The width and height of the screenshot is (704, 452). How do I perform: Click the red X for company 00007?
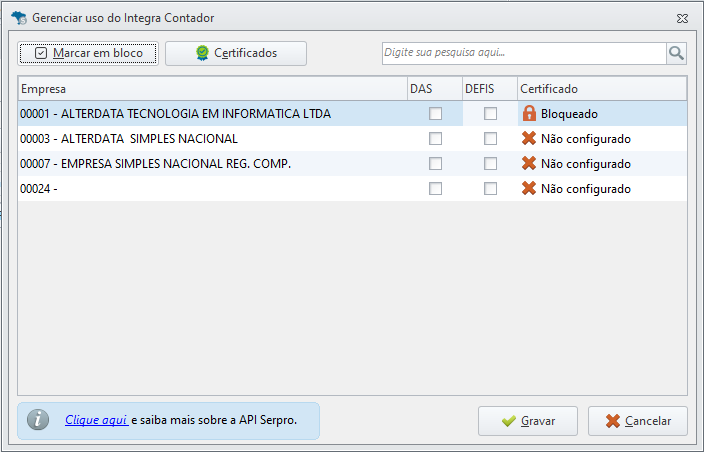point(529,164)
